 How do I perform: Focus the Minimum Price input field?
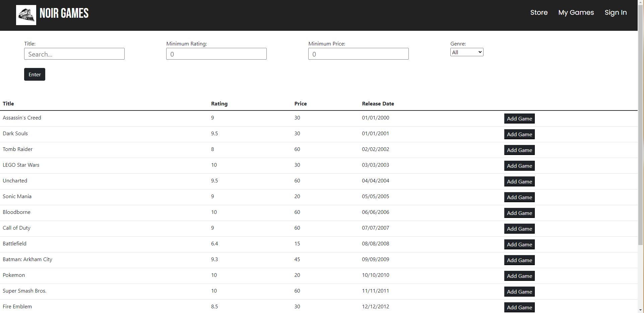coord(359,54)
